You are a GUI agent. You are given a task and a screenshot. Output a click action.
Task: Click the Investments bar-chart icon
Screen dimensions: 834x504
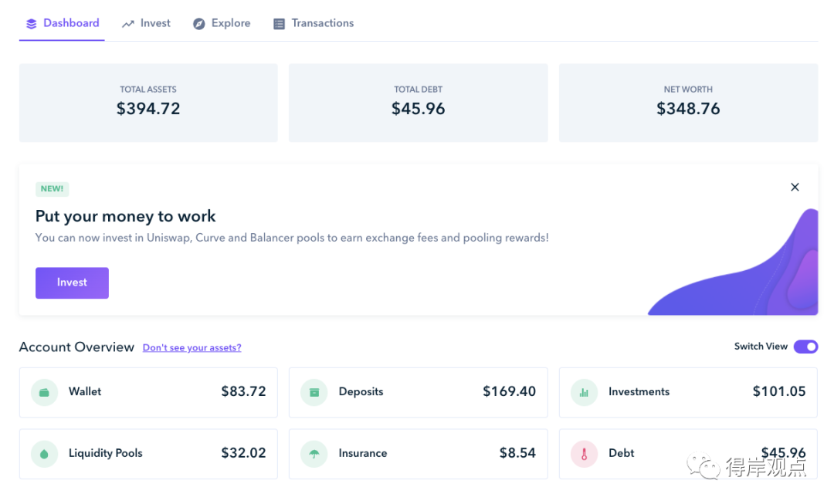(x=584, y=392)
